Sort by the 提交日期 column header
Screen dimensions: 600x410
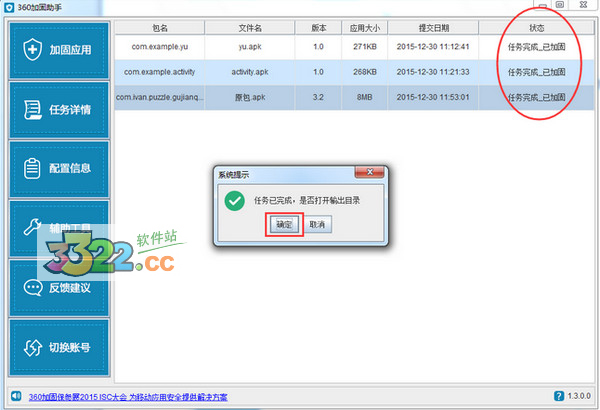tap(433, 28)
